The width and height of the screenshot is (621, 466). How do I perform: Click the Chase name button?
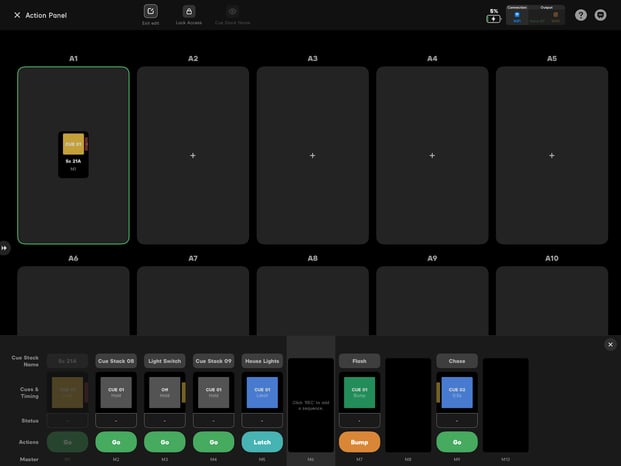457,361
